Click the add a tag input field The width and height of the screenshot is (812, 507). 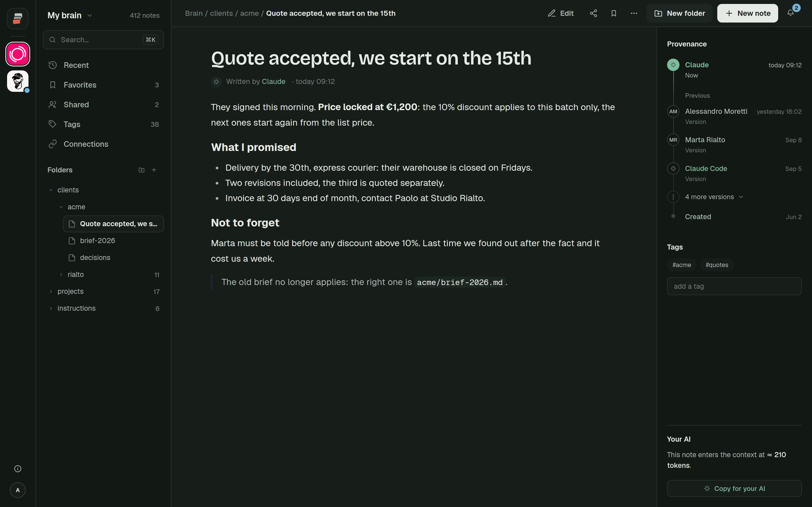pos(734,286)
